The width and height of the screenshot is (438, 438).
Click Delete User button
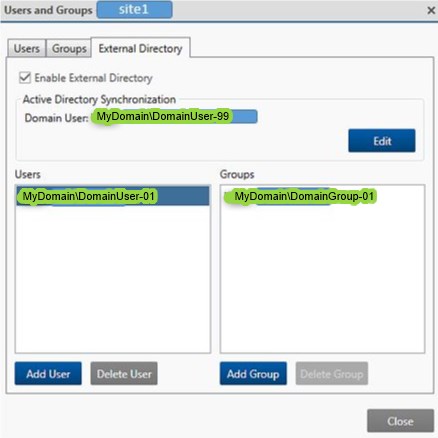(124, 373)
